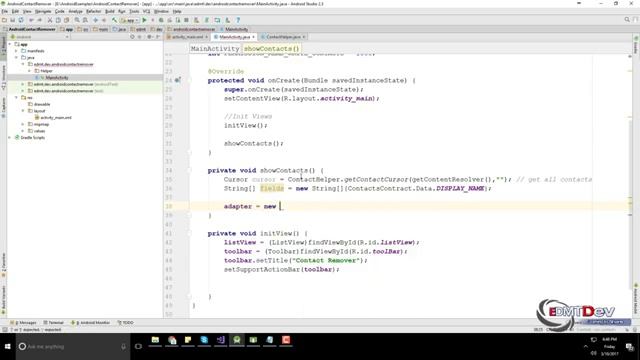Open Visual Studio from the taskbar
Viewport: 640px width, 360px height.
coord(220,340)
